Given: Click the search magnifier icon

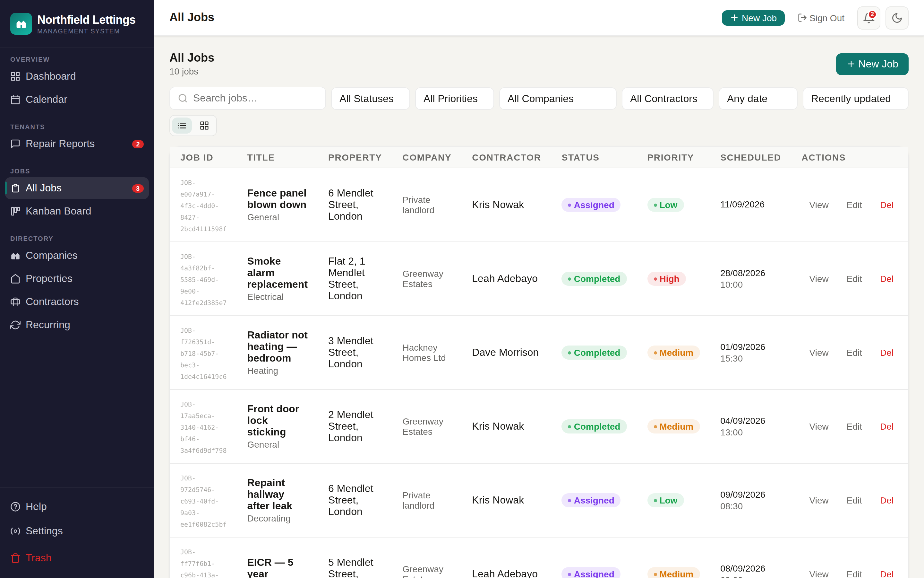Looking at the screenshot, I should point(183,98).
